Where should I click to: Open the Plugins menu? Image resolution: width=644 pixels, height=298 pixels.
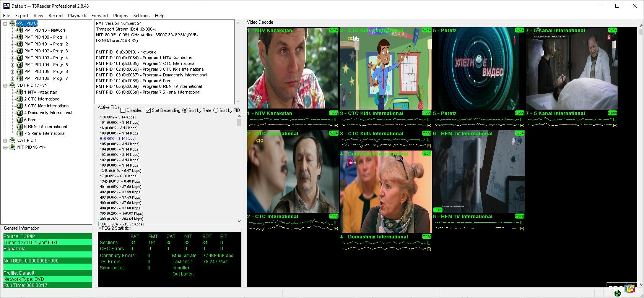120,16
